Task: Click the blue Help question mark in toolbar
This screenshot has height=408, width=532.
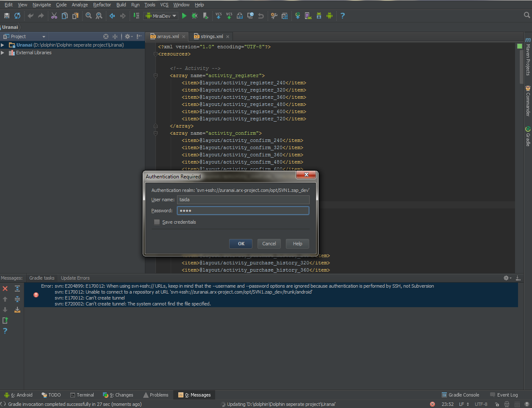Action: tap(343, 16)
